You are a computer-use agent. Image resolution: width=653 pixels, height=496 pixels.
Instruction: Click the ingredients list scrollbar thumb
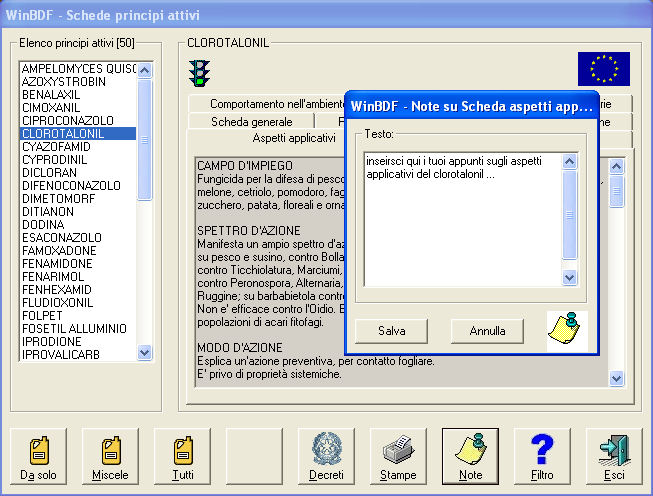[x=144, y=140]
